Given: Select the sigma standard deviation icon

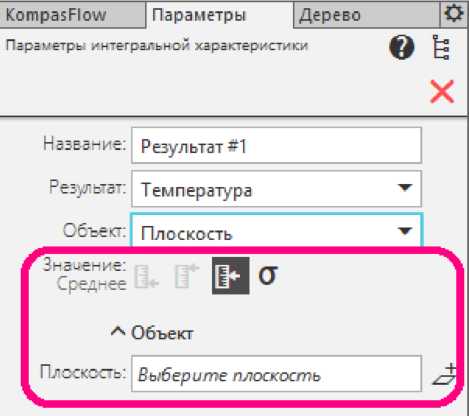Looking at the screenshot, I should [x=268, y=275].
